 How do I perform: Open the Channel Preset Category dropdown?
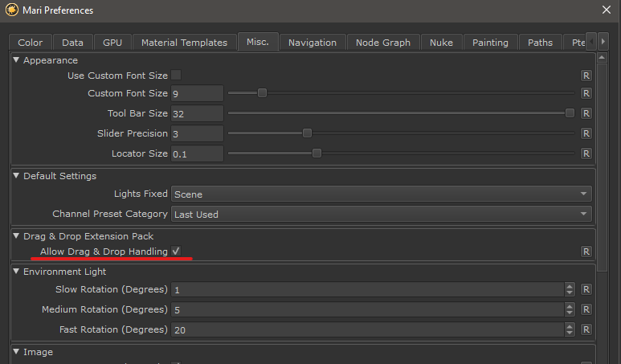click(381, 214)
